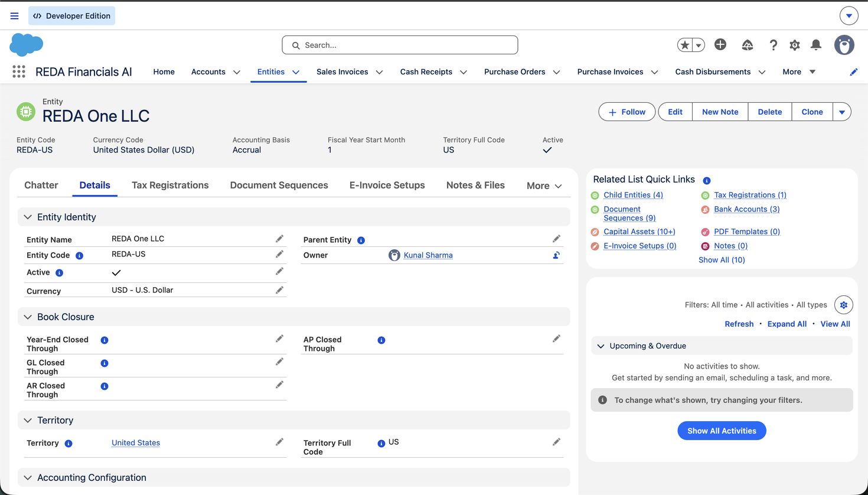The width and height of the screenshot is (868, 495).
Task: Collapse the Accounting Configuration section
Action: 28,478
